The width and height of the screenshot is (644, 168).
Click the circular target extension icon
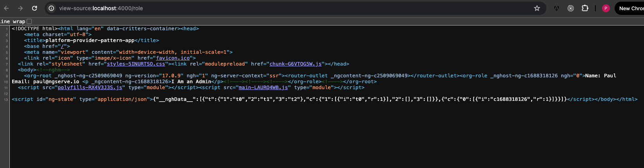pos(571,8)
